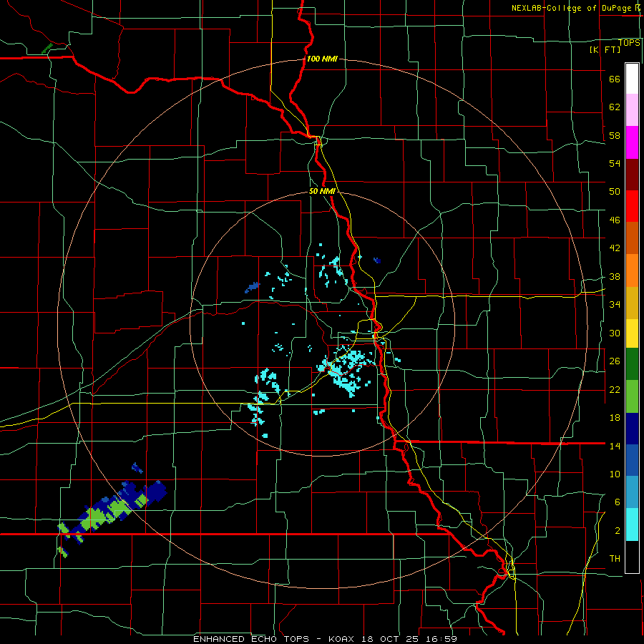Click the '[K FT]' units label

(605, 49)
